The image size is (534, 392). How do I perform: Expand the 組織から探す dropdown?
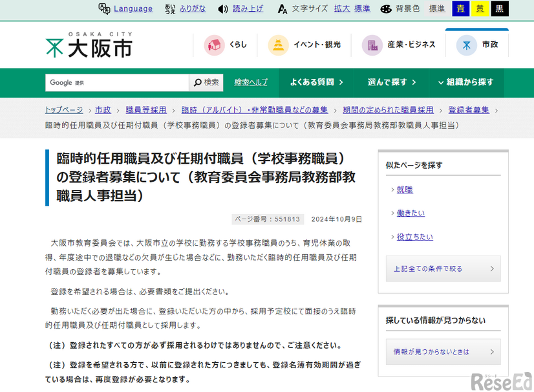pos(466,83)
